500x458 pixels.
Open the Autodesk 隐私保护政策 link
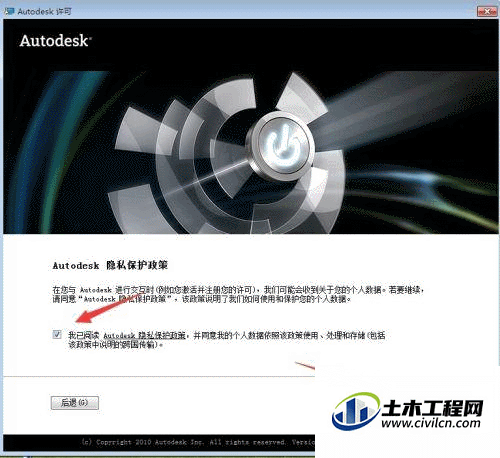tap(144, 335)
